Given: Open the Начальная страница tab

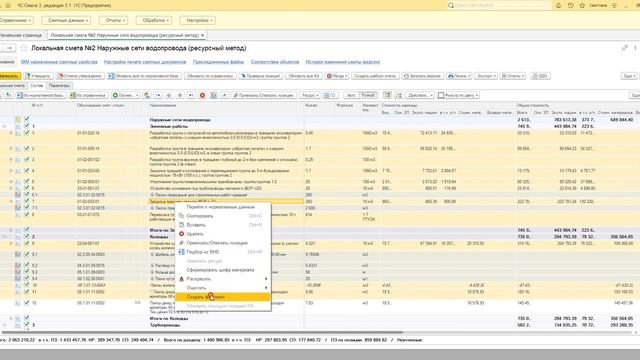Looking at the screenshot, I should point(21,35).
